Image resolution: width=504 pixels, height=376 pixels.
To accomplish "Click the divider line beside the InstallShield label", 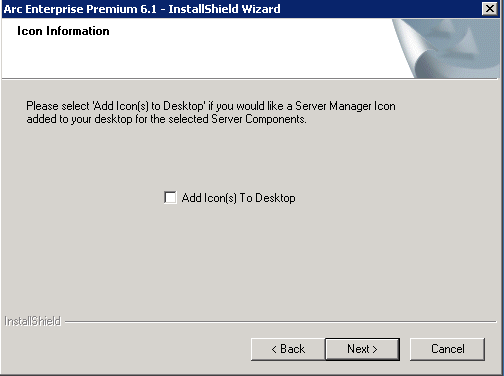I will click(281, 322).
